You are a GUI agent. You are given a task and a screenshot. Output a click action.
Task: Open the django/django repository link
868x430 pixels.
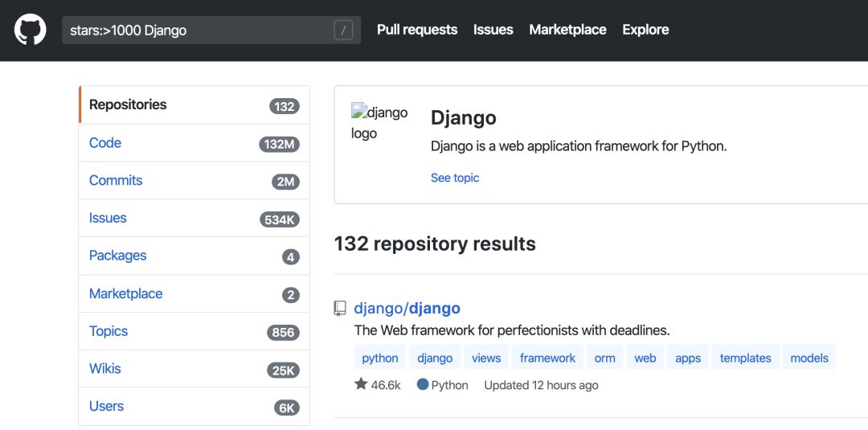[x=407, y=309]
